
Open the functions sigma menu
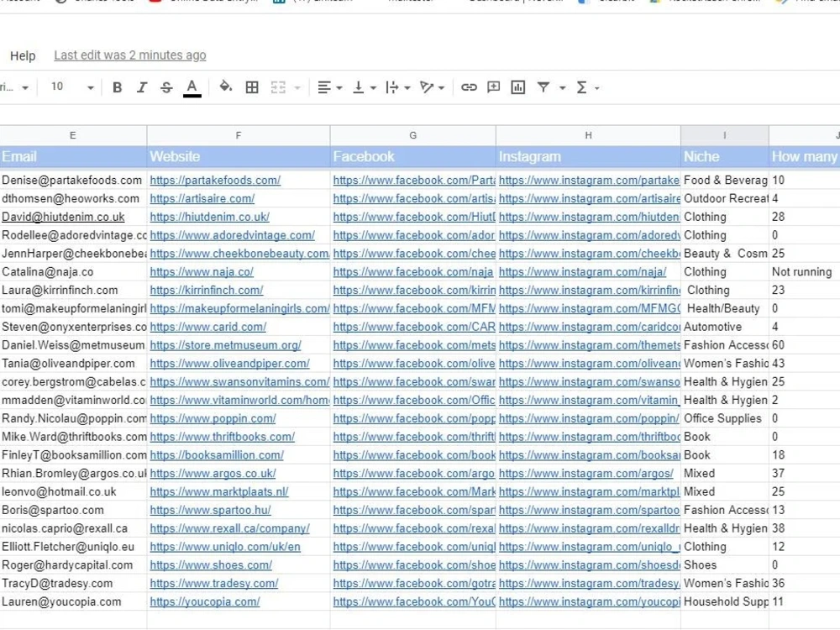(582, 87)
